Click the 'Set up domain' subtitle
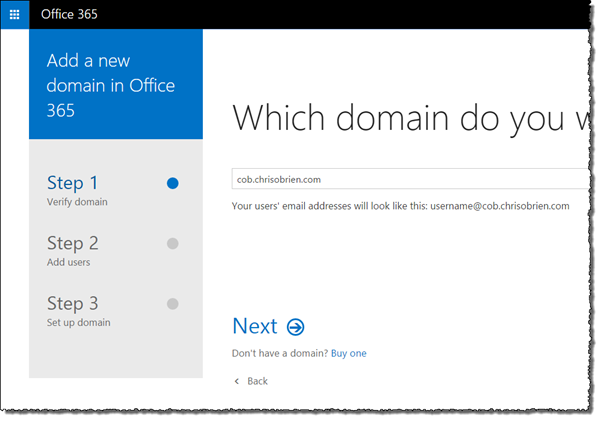Screen dimensions: 601x421 click(x=79, y=322)
